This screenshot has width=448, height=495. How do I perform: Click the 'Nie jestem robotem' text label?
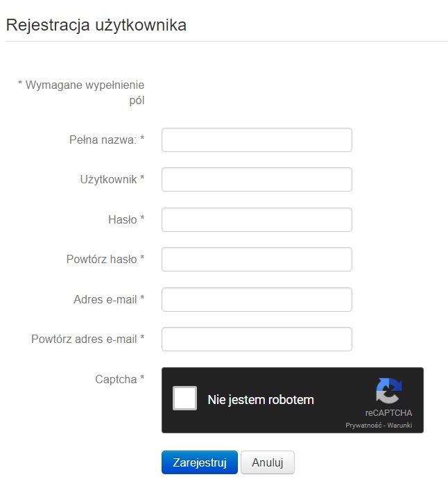[x=261, y=400]
